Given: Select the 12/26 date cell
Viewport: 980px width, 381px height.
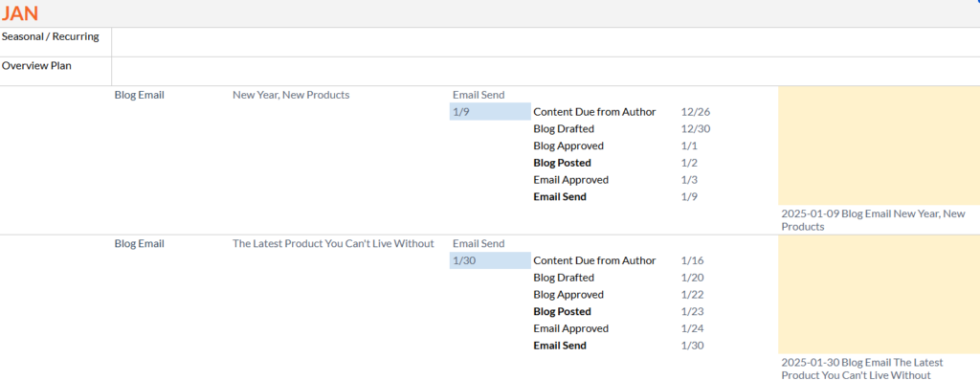Looking at the screenshot, I should pyautogui.click(x=696, y=112).
